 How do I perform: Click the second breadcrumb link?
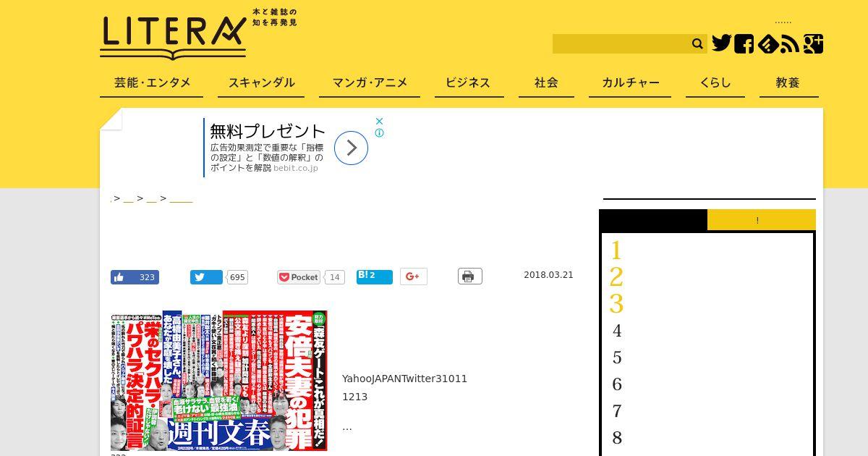point(129,198)
